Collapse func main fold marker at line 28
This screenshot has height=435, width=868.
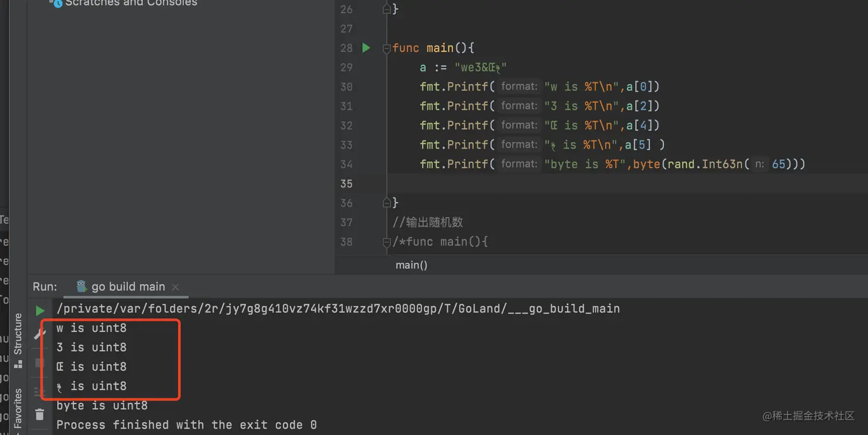point(387,48)
